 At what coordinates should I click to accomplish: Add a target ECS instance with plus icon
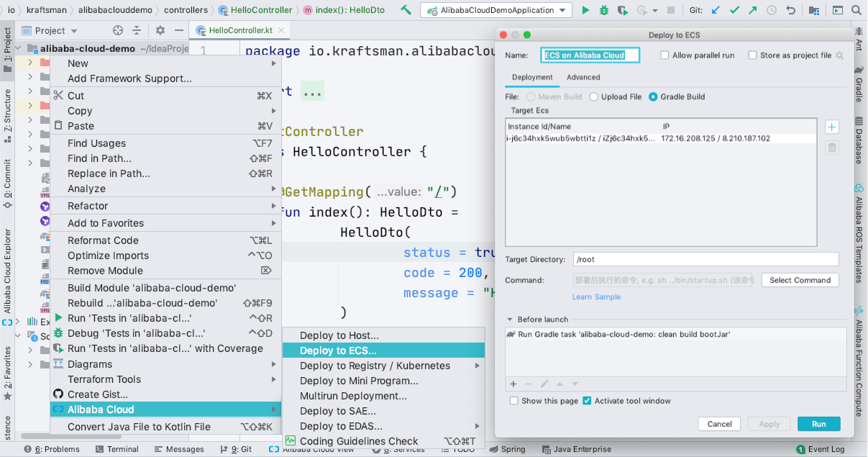(831, 127)
